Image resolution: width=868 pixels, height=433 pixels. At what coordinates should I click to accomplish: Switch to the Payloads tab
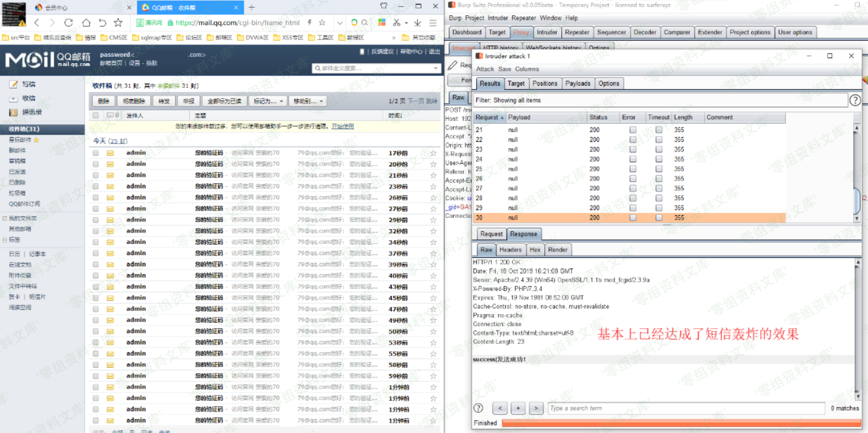click(x=578, y=83)
